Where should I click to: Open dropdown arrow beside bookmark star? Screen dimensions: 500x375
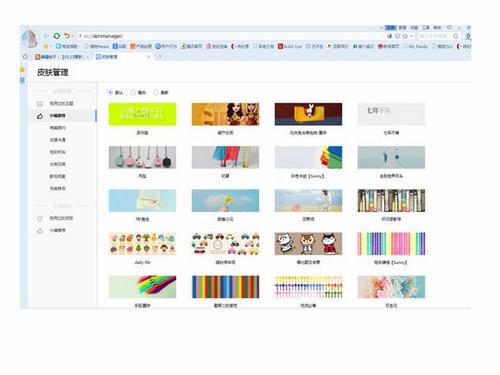[x=412, y=36]
